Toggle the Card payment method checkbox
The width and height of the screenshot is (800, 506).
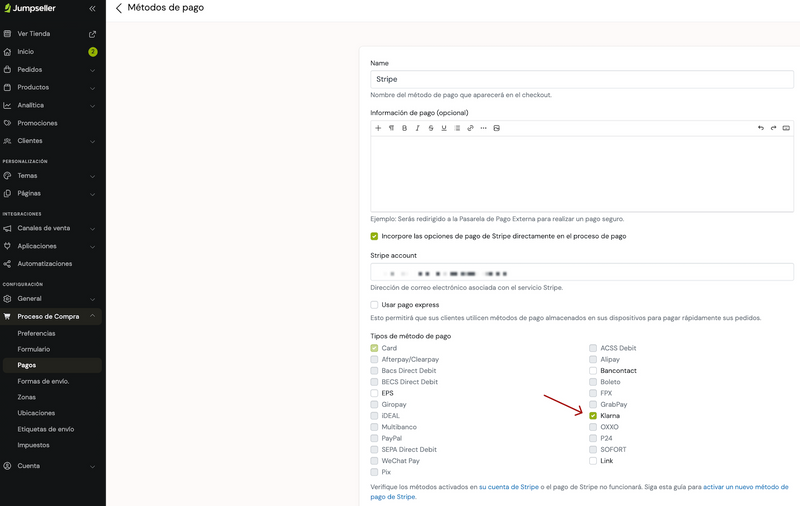click(374, 348)
